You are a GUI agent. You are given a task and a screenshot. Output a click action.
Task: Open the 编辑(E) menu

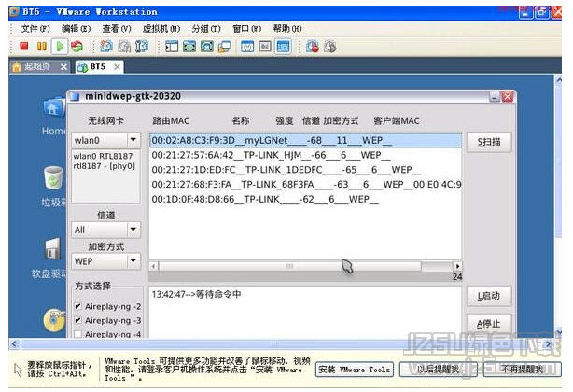tap(76, 29)
